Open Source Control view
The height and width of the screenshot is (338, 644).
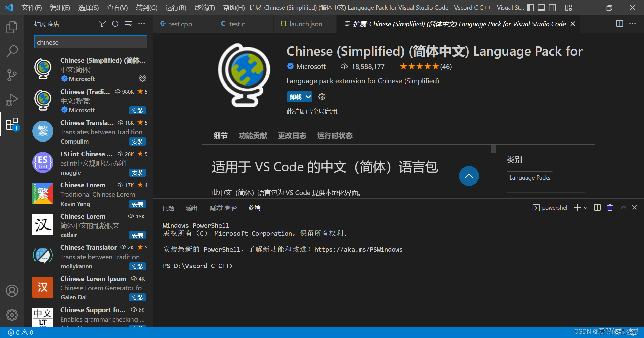[x=12, y=75]
